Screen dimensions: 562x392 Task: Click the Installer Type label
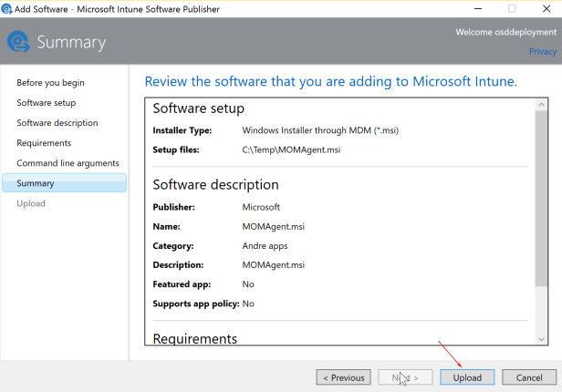pos(182,130)
